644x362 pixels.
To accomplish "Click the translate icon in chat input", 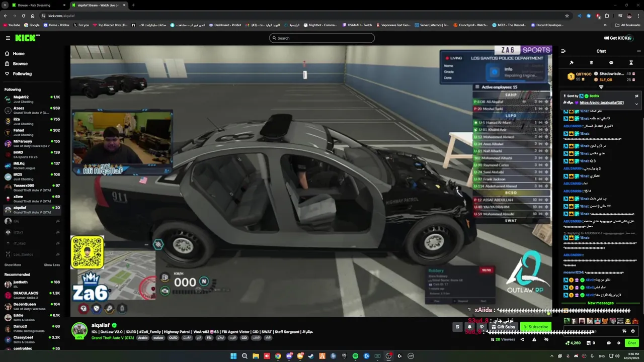I will pos(624,331).
